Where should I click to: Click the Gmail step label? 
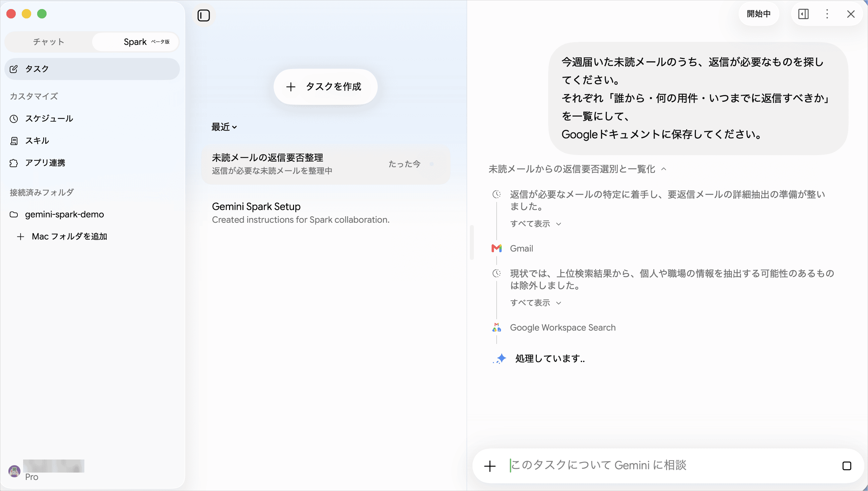coord(521,249)
